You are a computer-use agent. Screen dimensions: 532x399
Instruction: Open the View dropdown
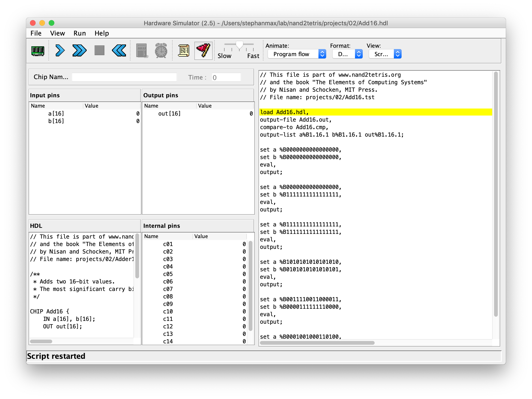(385, 54)
